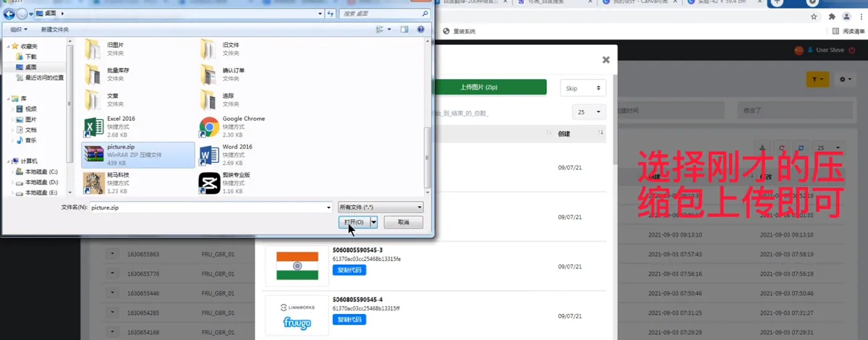Change view mode in file dialog
The width and height of the screenshot is (868, 340).
click(383, 29)
